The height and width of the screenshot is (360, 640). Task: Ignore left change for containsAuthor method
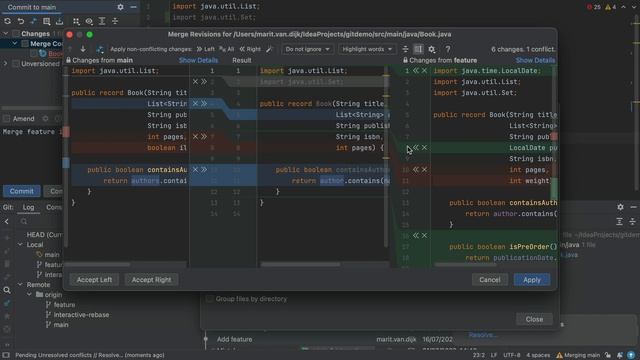click(195, 169)
